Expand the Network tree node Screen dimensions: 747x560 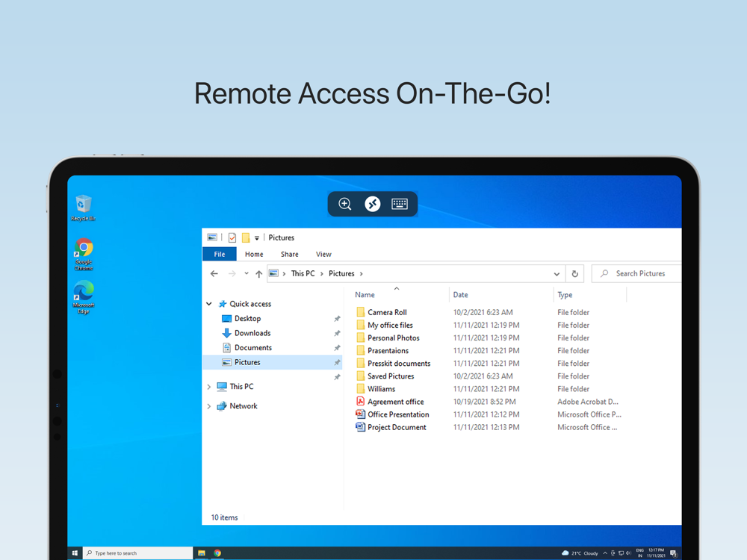(209, 406)
